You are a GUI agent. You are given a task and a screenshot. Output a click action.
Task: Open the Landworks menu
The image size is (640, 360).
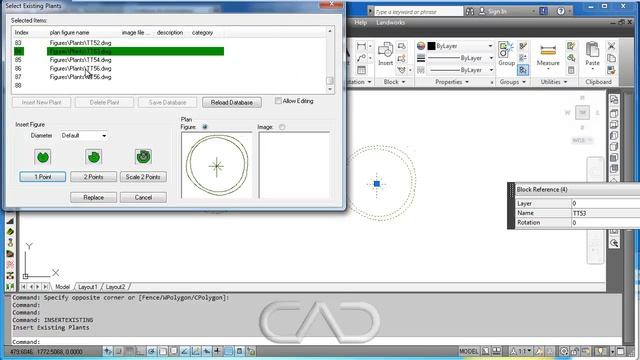pyautogui.click(x=390, y=22)
